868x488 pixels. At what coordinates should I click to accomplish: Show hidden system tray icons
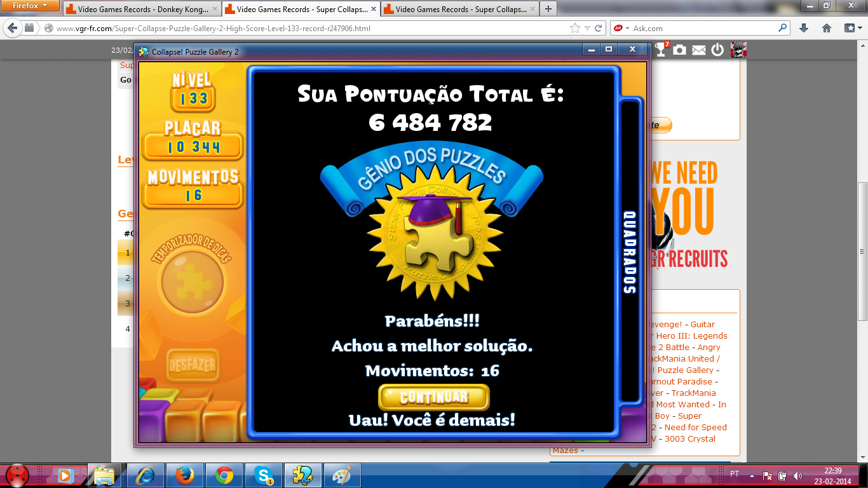coord(752,475)
